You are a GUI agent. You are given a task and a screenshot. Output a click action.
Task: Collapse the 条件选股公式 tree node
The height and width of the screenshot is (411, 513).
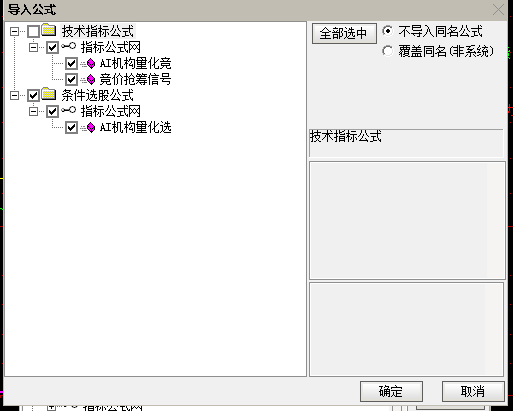(14, 95)
